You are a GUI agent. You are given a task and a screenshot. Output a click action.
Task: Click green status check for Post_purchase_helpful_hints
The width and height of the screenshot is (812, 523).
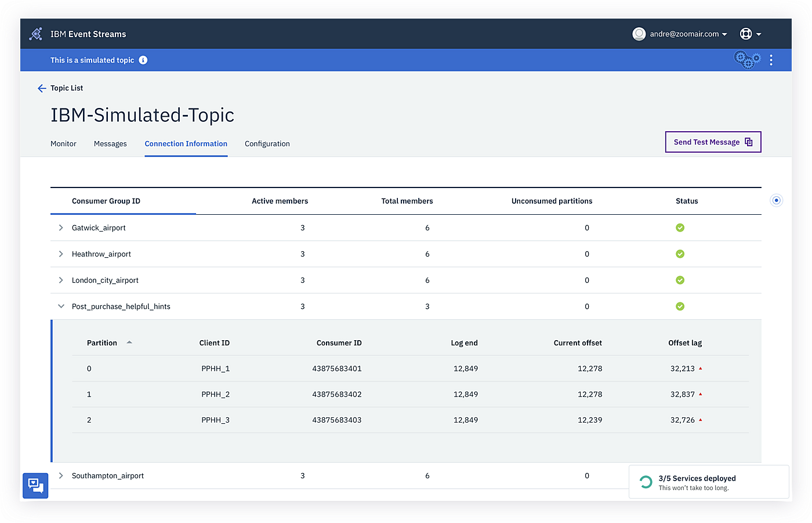680,306
